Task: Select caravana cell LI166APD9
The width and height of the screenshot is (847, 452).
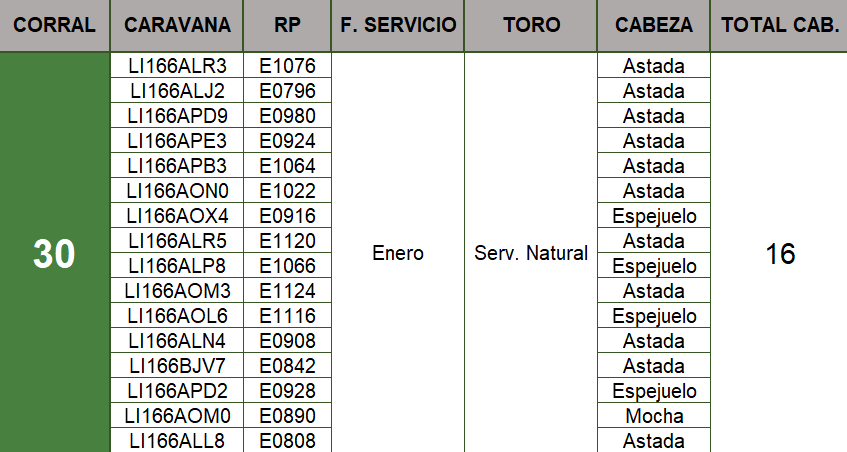Action: tap(177, 116)
